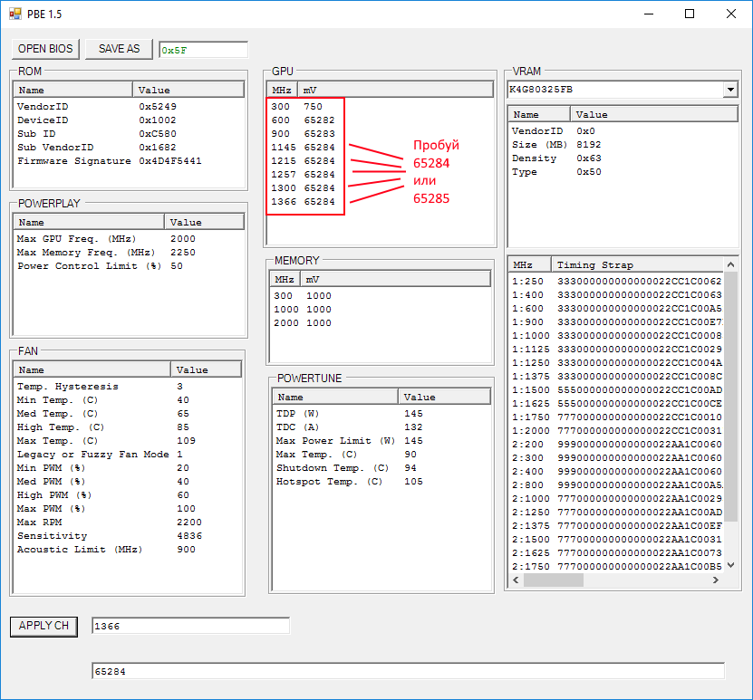The image size is (753, 700).
Task: Click the SAVE AS button
Action: pos(119,49)
